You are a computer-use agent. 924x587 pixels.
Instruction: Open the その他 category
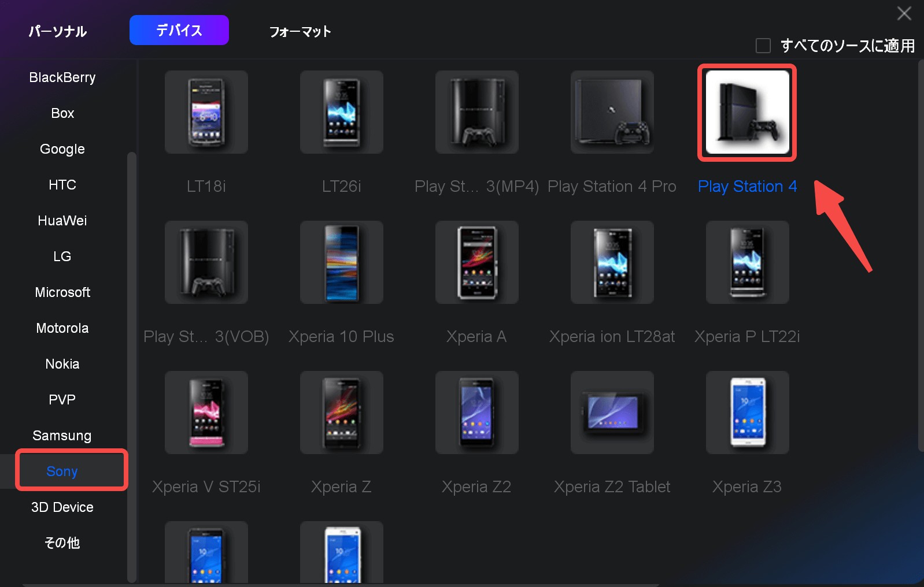(62, 543)
